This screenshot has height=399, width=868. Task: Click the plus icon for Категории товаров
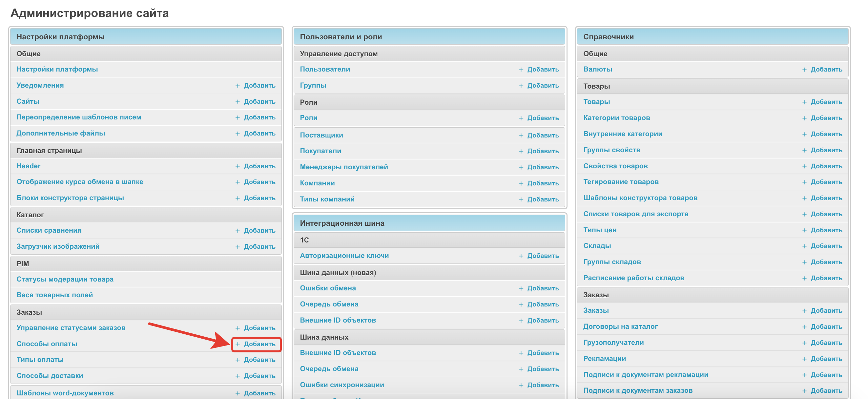tap(804, 118)
